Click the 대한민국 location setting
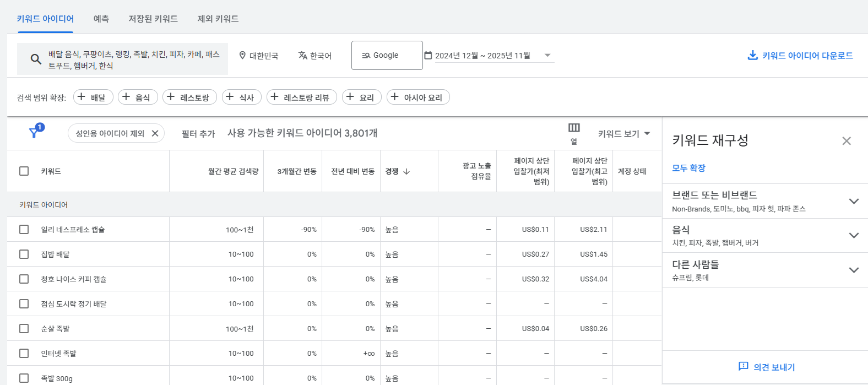Viewport: 868px width, 385px height. pyautogui.click(x=258, y=56)
